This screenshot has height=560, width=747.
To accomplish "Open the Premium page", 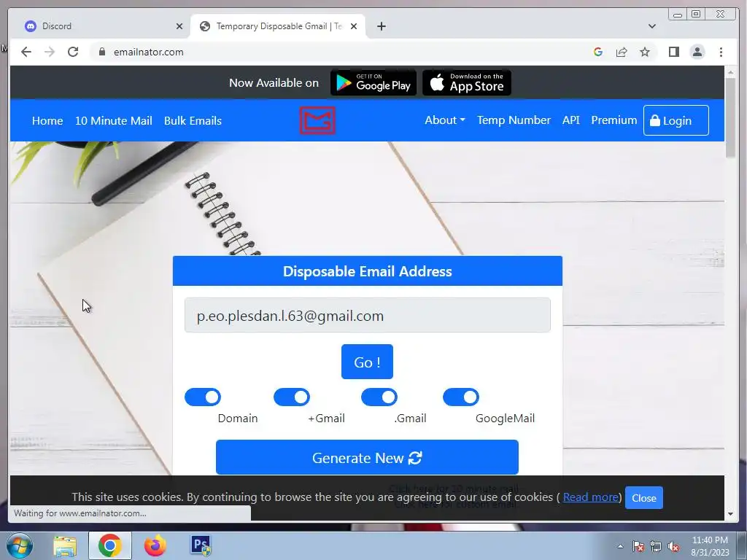I will click(x=614, y=120).
